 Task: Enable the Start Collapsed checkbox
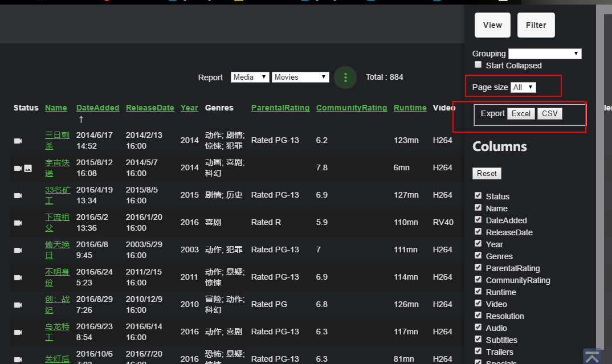(478, 65)
